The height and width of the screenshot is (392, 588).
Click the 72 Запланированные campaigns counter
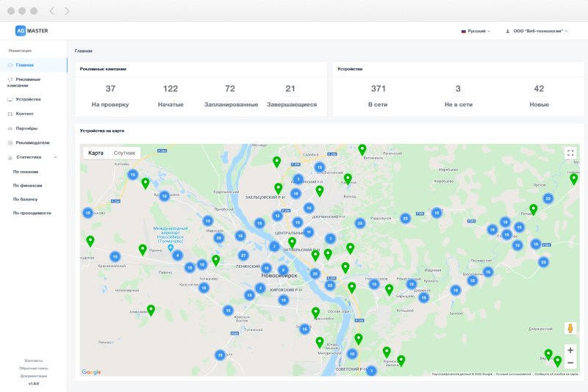pyautogui.click(x=231, y=96)
